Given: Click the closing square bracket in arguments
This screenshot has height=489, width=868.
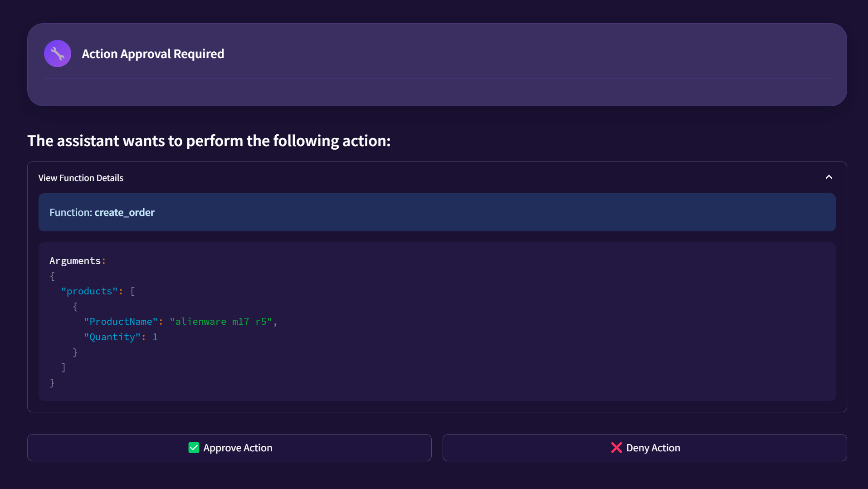Looking at the screenshot, I should [x=63, y=367].
